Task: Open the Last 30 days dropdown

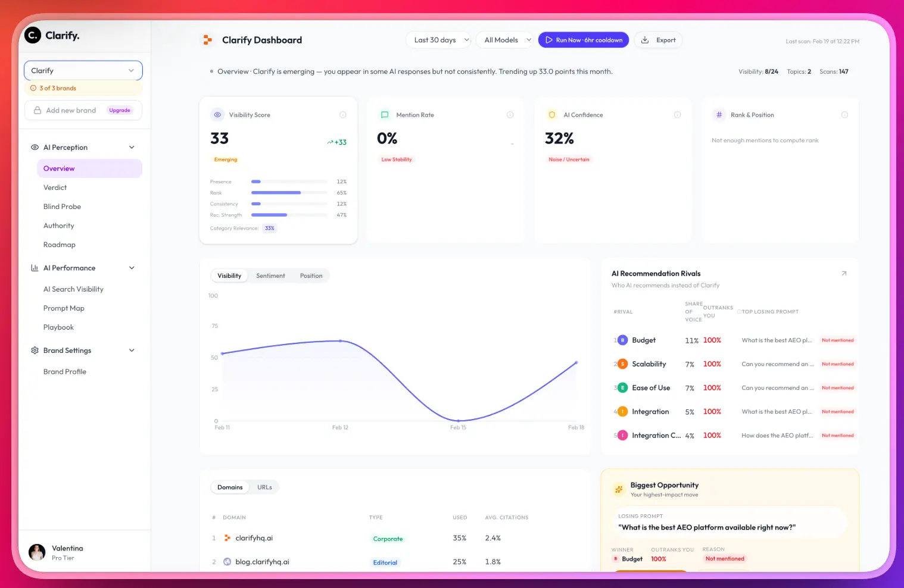Action: pyautogui.click(x=438, y=40)
